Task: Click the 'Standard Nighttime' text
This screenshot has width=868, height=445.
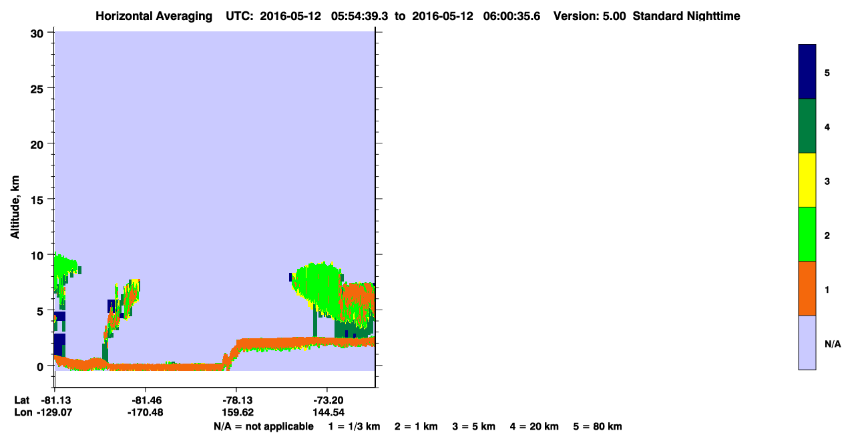Action: pyautogui.click(x=686, y=16)
